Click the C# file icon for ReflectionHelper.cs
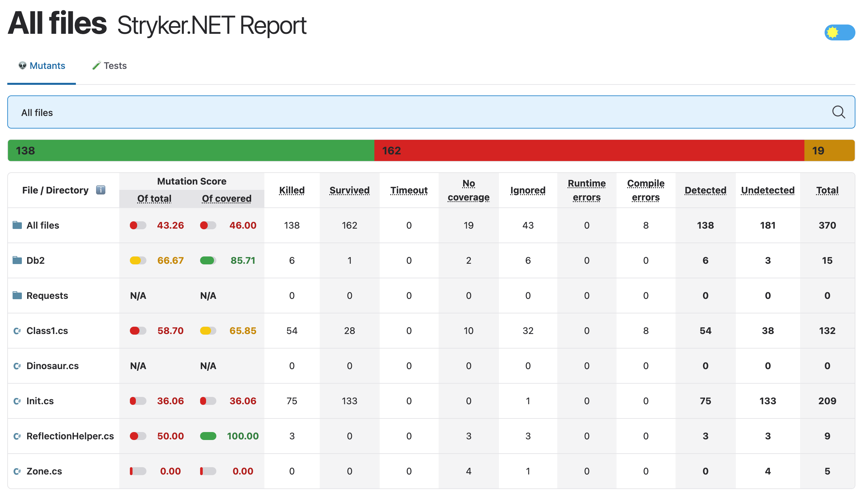This screenshot has height=495, width=868. (17, 436)
